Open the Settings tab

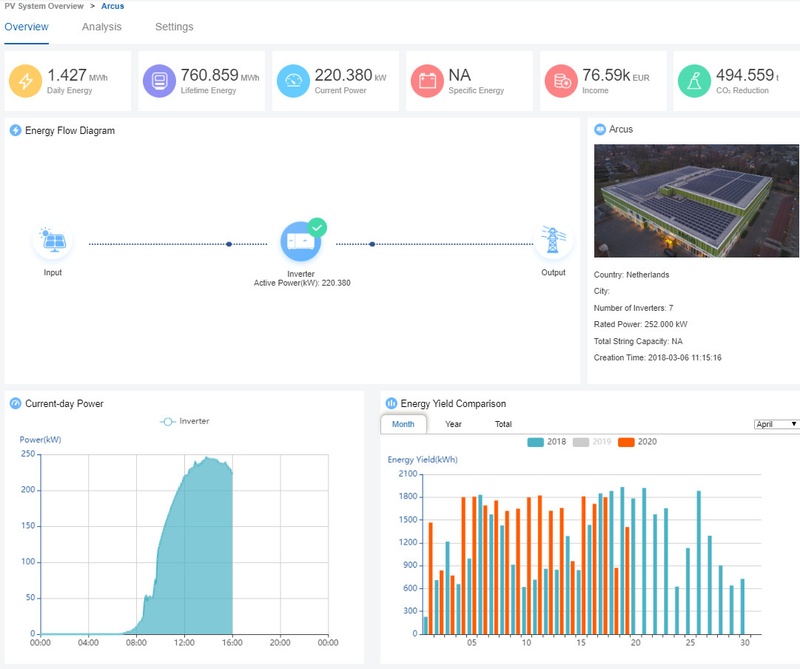click(x=174, y=27)
